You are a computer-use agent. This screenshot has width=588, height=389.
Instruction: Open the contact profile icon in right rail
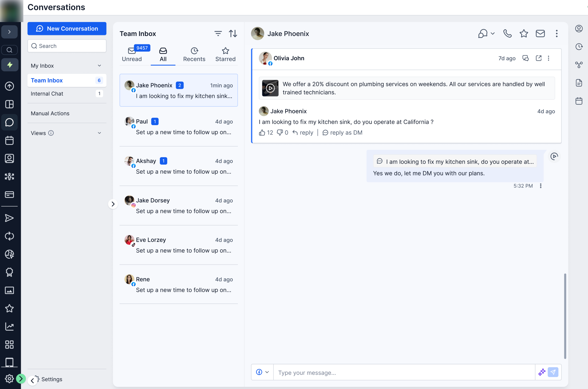click(x=579, y=29)
